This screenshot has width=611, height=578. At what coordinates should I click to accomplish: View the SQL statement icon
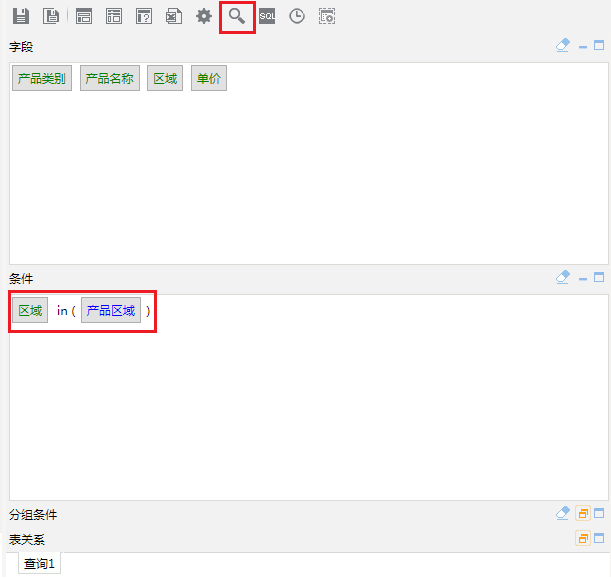267,16
